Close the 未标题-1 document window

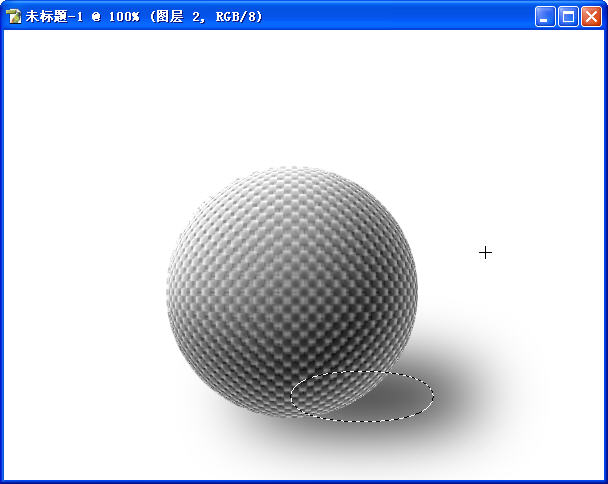(591, 17)
